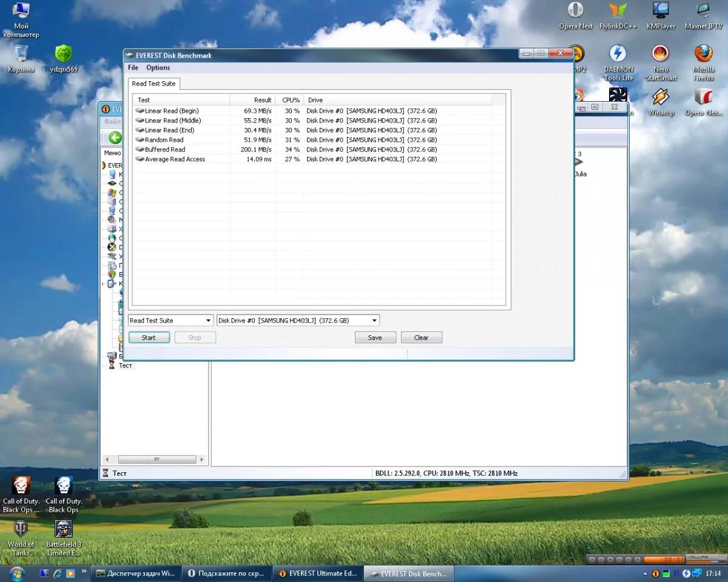Viewport: 728px width, 582px height.
Task: Click the Result column header
Action: tap(252, 100)
